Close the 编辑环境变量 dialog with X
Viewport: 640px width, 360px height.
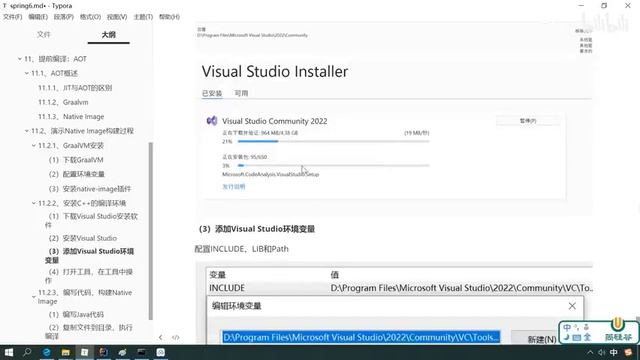pos(572,306)
